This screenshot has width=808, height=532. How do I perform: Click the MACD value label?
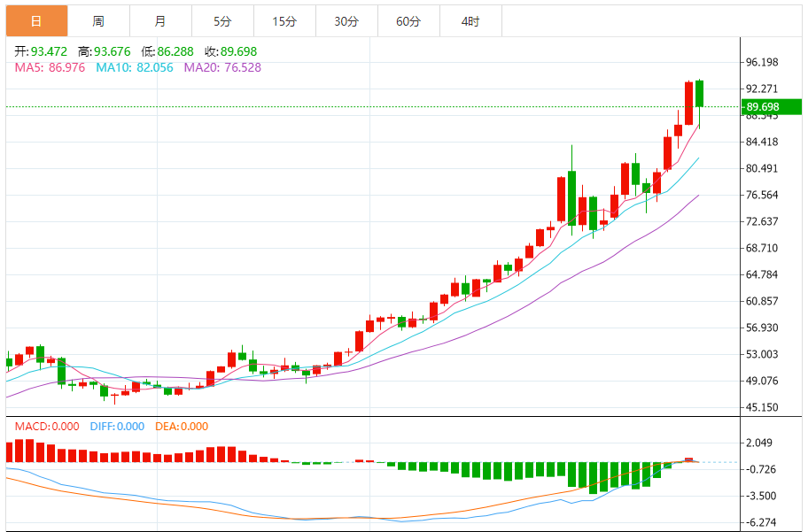pos(48,427)
